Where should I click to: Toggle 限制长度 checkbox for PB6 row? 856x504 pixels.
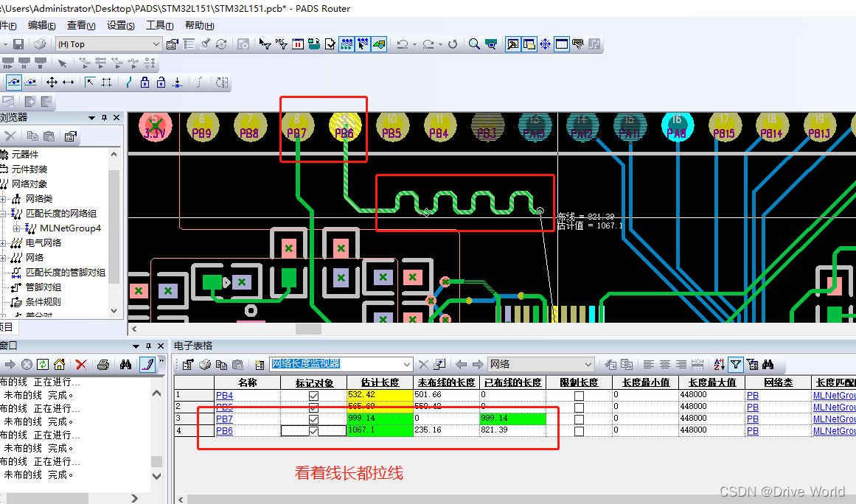click(580, 431)
